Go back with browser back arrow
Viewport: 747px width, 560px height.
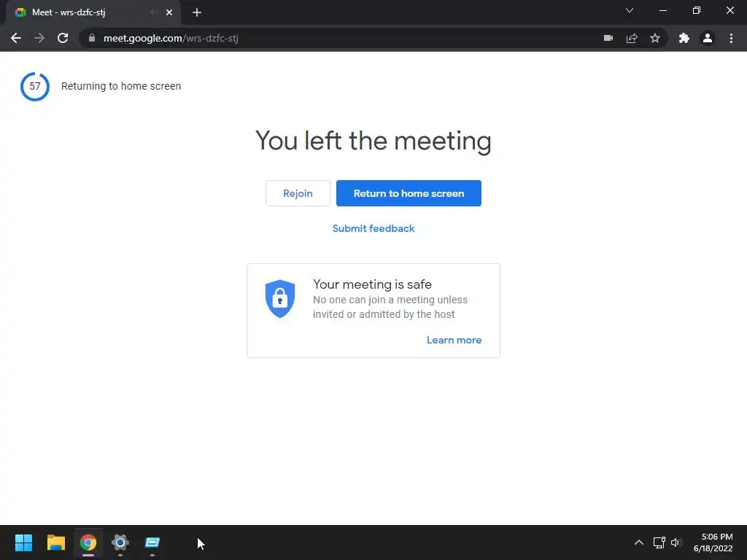[16, 38]
